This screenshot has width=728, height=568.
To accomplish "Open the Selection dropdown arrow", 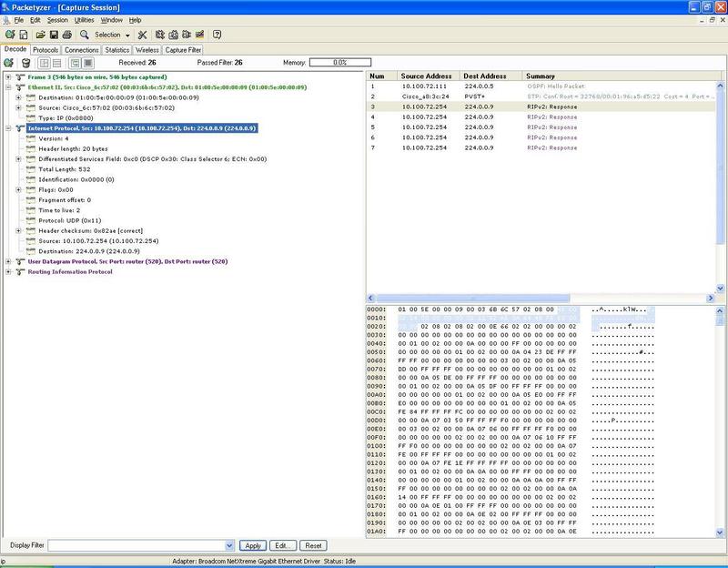I will (x=127, y=35).
